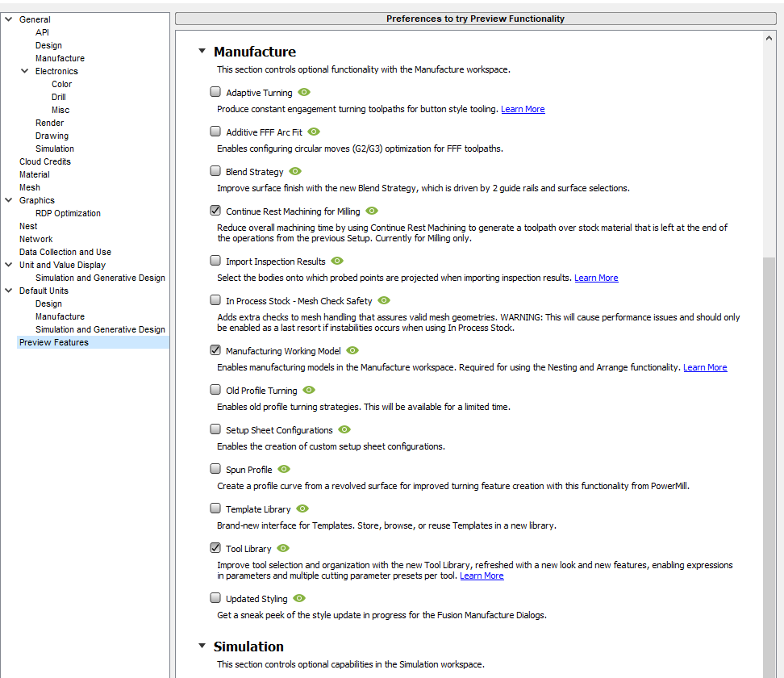Click the eye icon beside Tool Library

pyautogui.click(x=283, y=548)
